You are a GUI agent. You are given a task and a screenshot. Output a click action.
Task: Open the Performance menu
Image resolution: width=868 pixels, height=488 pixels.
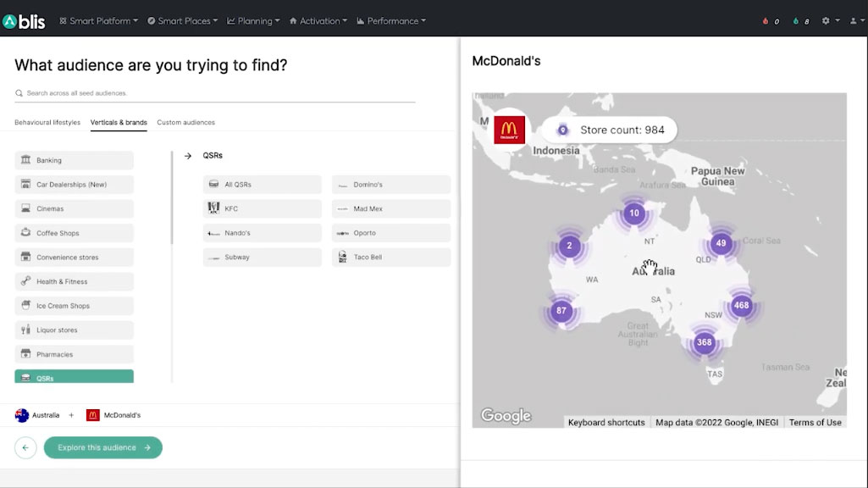[x=391, y=21]
